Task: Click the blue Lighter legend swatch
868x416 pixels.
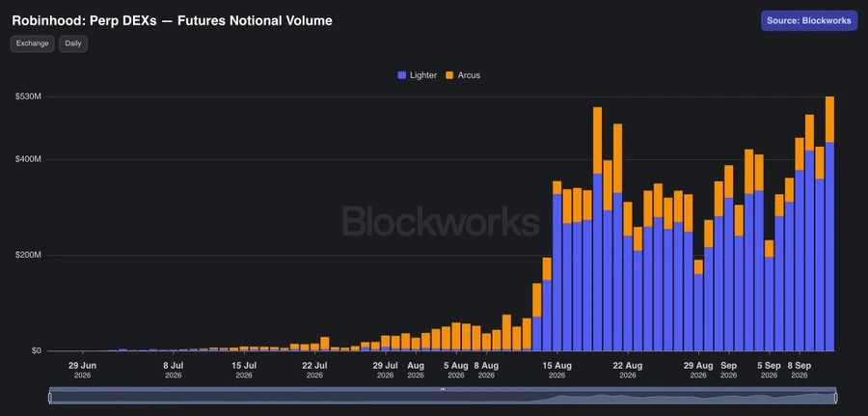Action: tap(402, 74)
